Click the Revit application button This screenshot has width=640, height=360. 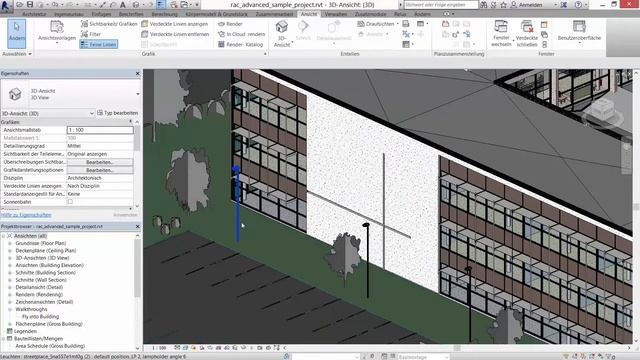point(6,5)
